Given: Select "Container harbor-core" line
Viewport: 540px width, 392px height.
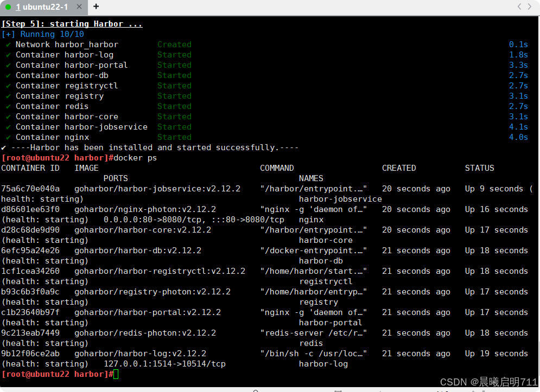Looking at the screenshot, I should tap(67, 117).
